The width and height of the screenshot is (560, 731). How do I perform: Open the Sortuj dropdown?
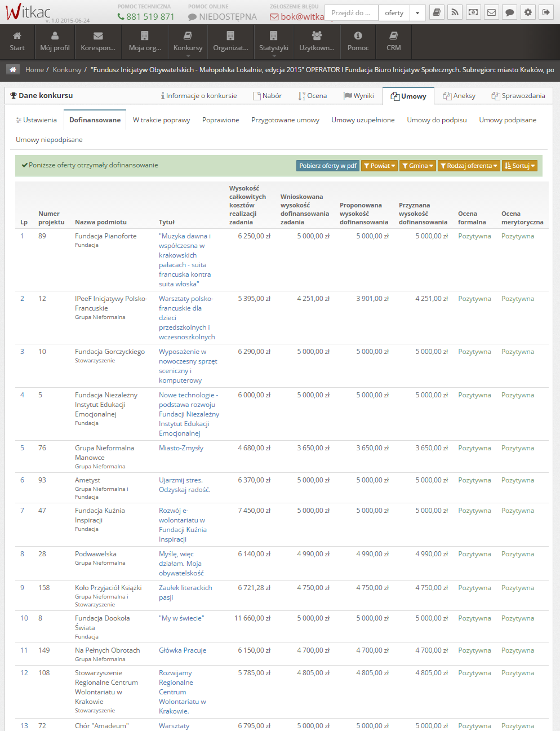coord(519,166)
